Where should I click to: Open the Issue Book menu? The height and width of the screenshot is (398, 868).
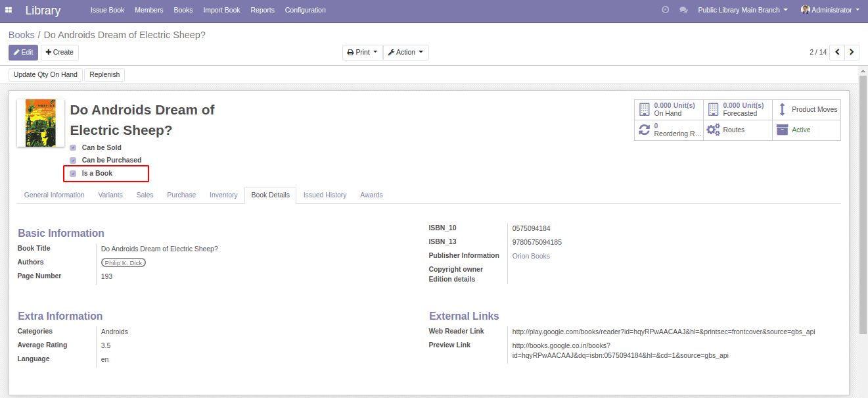[107, 10]
